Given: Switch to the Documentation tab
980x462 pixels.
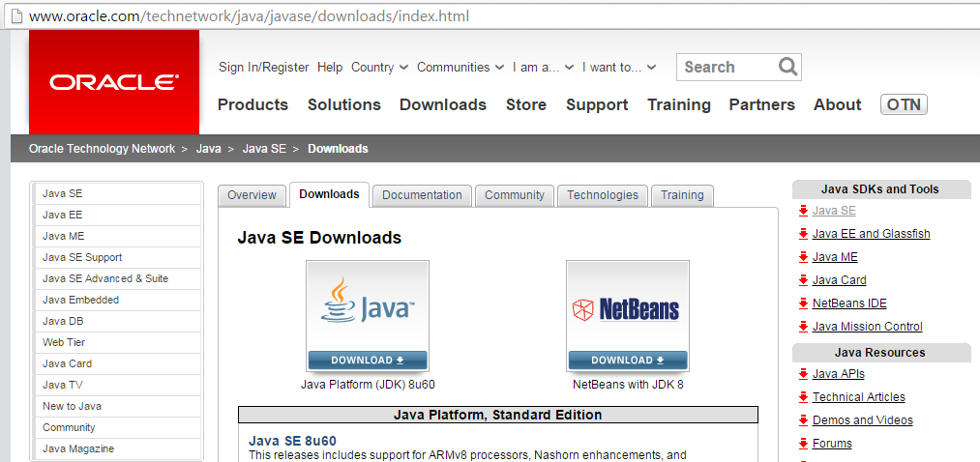Looking at the screenshot, I should click(422, 195).
